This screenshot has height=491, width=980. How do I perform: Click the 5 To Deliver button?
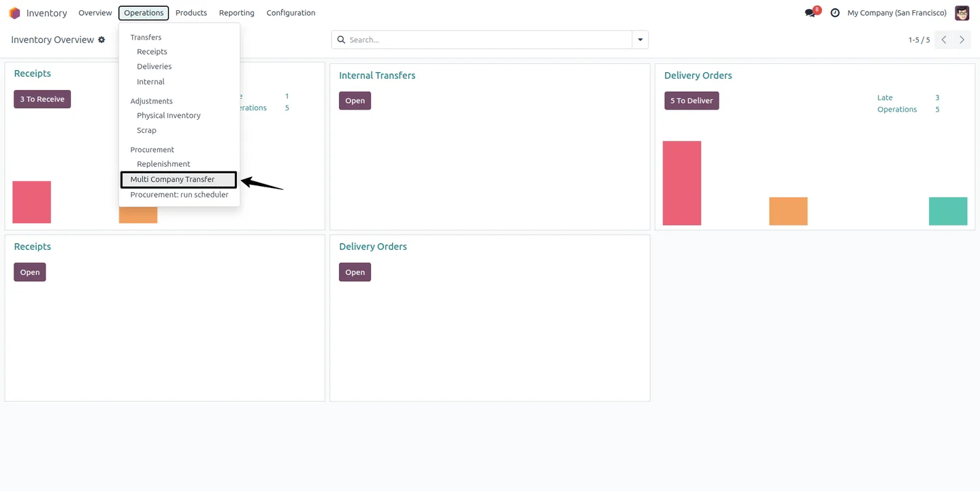click(691, 101)
